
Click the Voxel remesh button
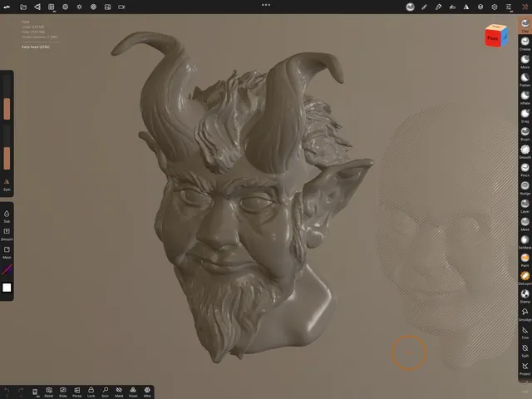pyautogui.click(x=133, y=392)
